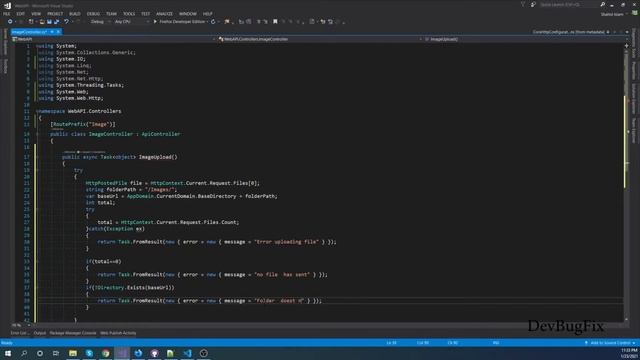Click the Quick Launch search field

pyautogui.click(x=569, y=4)
